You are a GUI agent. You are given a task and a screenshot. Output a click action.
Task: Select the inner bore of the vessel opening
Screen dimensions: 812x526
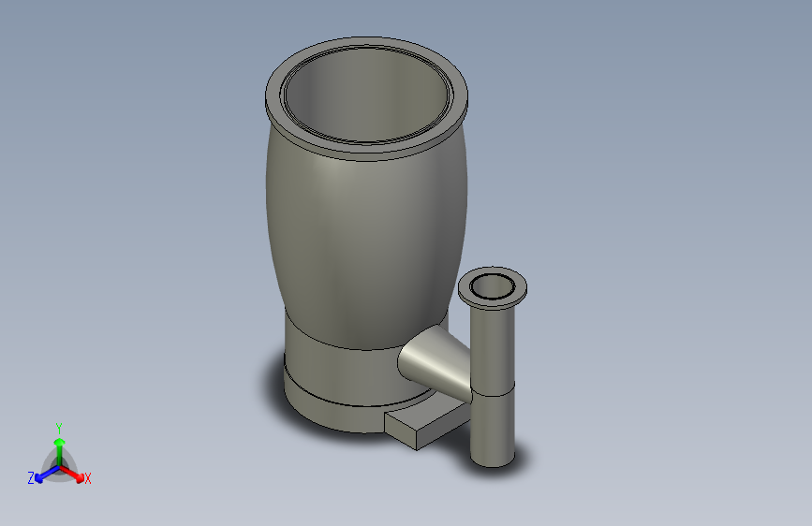click(365, 95)
